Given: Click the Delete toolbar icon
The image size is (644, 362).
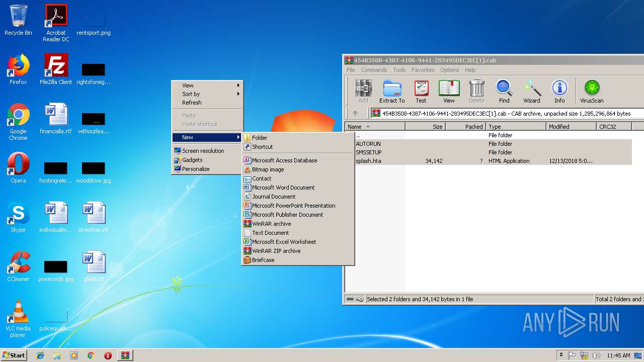Looking at the screenshot, I should [476, 92].
